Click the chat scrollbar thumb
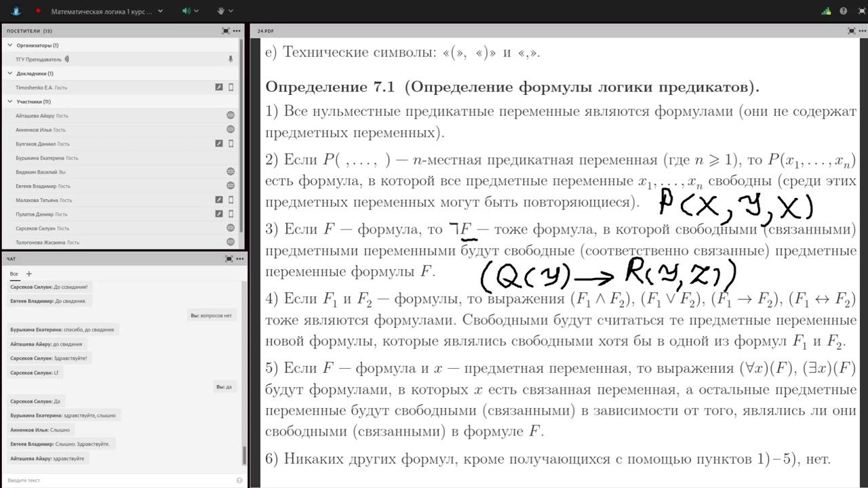The width and height of the screenshot is (868, 488). click(x=245, y=455)
